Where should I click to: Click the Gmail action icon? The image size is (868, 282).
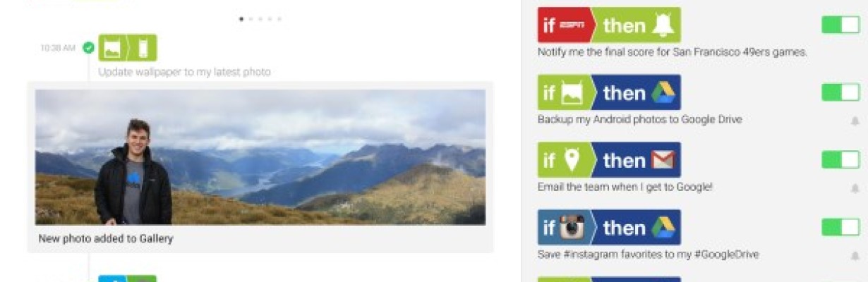click(x=663, y=161)
